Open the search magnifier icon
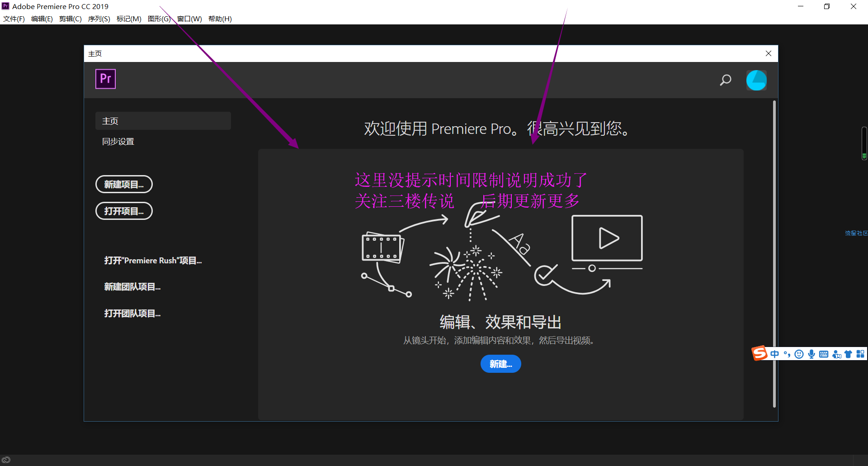The image size is (868, 466). click(x=726, y=80)
